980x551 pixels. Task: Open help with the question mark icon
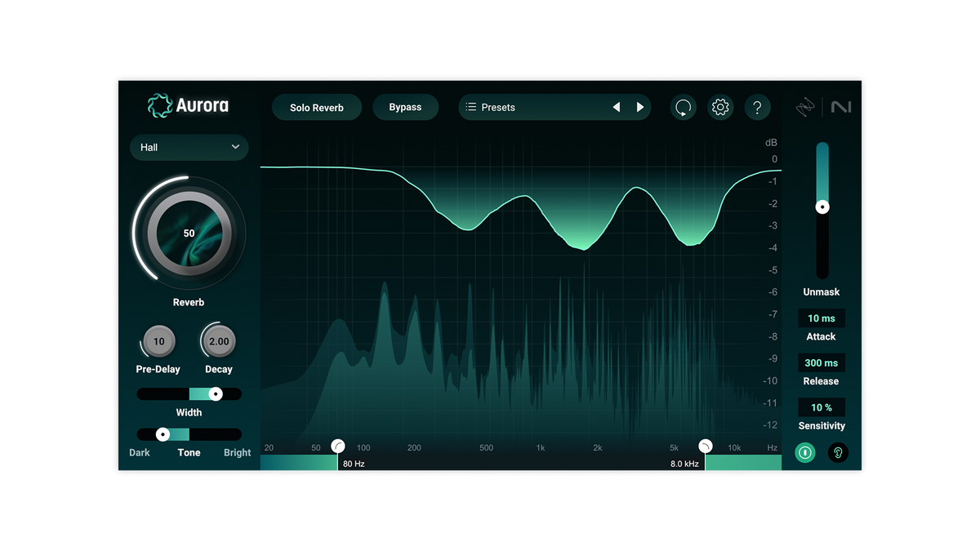coord(758,107)
